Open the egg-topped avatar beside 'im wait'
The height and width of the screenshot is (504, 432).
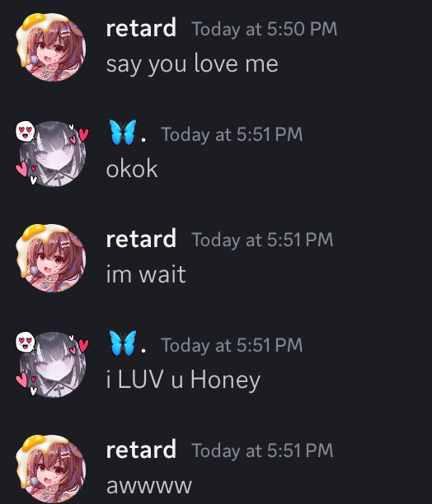(x=51, y=258)
